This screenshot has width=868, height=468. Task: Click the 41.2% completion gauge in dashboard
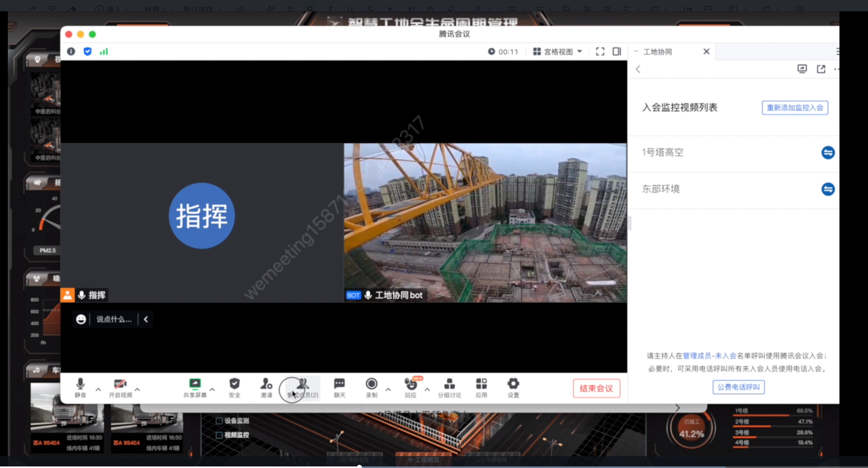(x=691, y=428)
